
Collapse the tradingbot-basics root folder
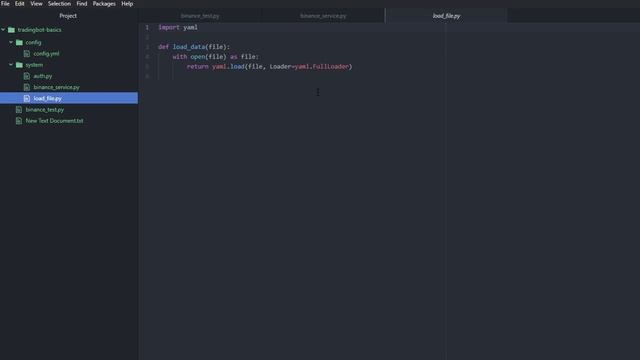tap(3, 30)
